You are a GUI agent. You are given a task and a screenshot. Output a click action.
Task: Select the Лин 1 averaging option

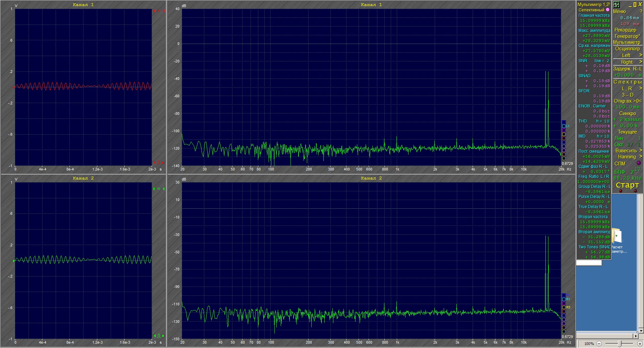point(628,138)
